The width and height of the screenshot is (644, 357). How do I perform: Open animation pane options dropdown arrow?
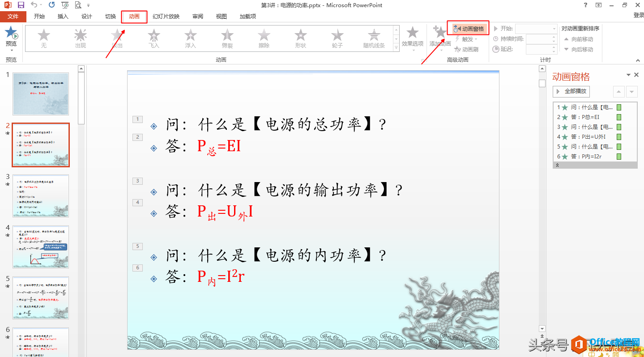(628, 75)
